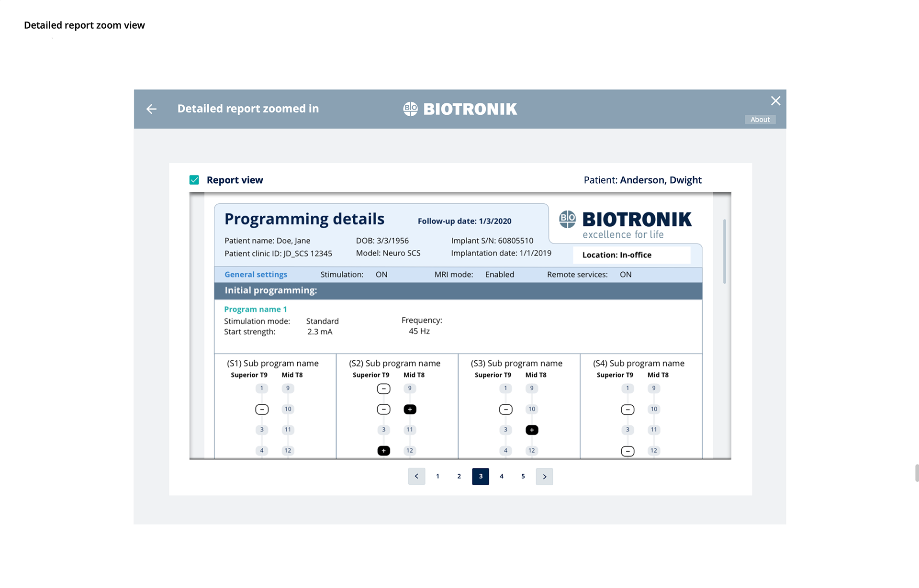919x588 pixels.
Task: Click S3 positive electrode in Mid T8
Action: coord(532,430)
